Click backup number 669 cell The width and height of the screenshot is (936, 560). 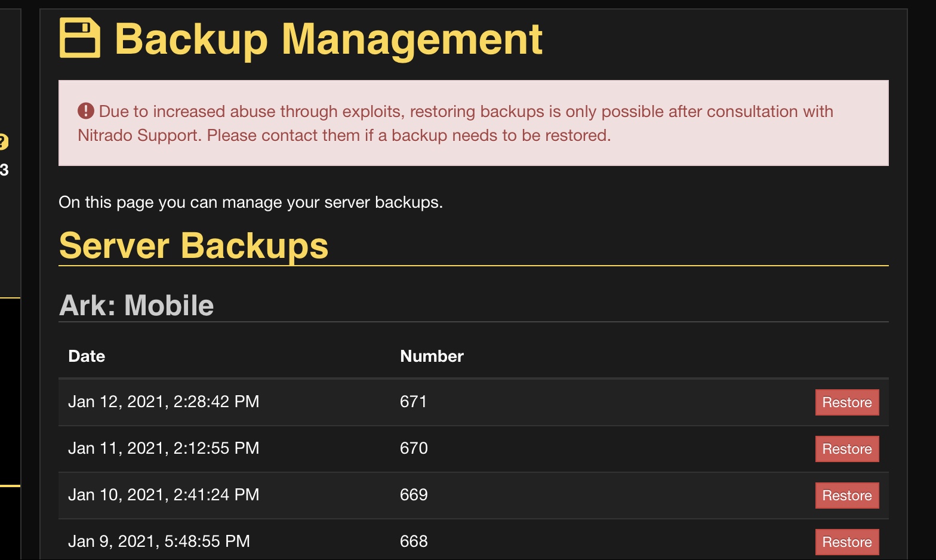[x=414, y=495]
